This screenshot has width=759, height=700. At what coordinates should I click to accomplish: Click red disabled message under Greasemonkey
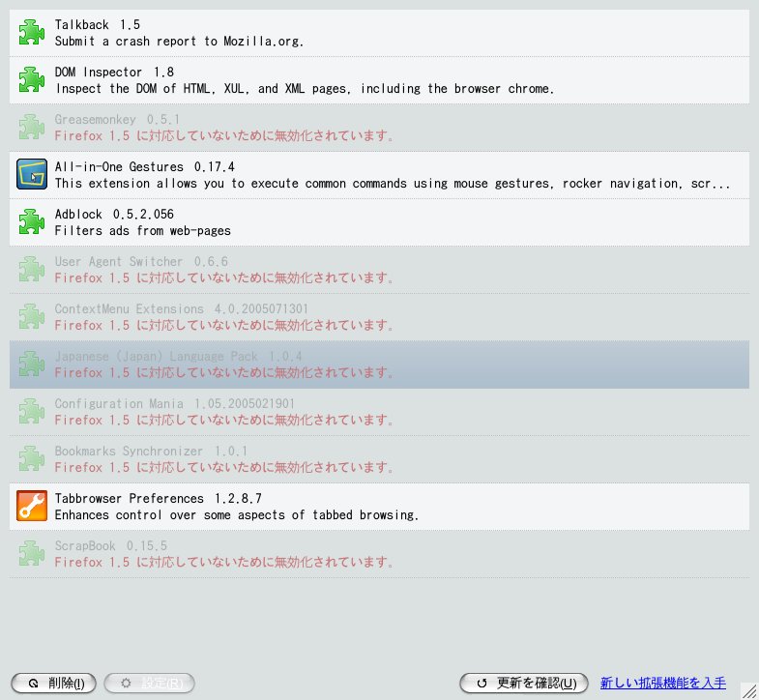[223, 136]
